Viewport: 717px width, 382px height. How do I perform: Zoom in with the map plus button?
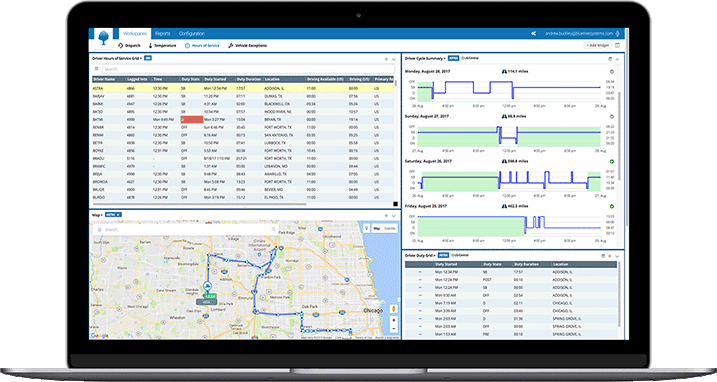[x=394, y=320]
